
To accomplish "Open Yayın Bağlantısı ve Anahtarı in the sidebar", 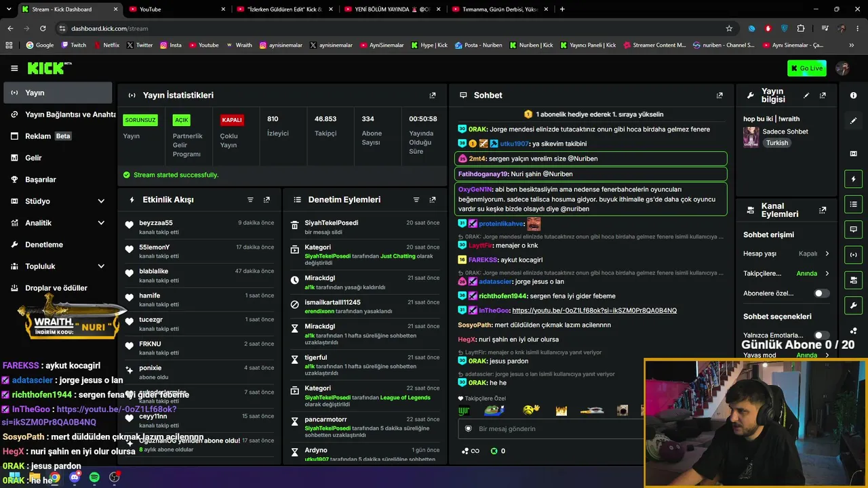I will (58, 115).
